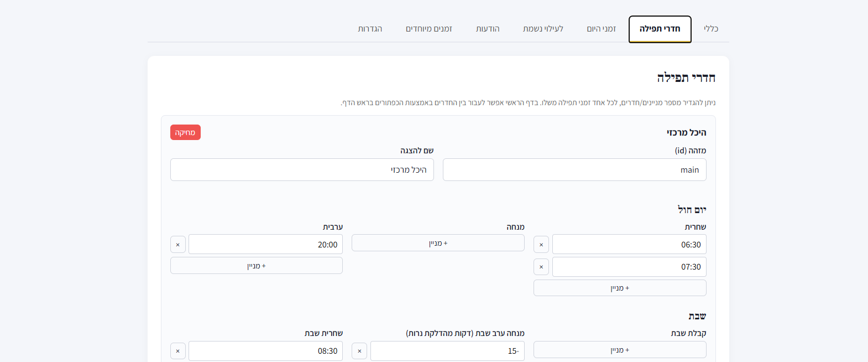Screen dimensions: 868x362
Task: Open the הודעות tab
Action: tap(488, 29)
